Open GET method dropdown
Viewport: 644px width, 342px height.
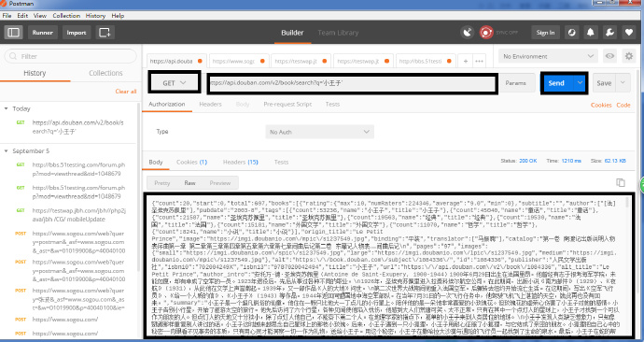click(175, 83)
